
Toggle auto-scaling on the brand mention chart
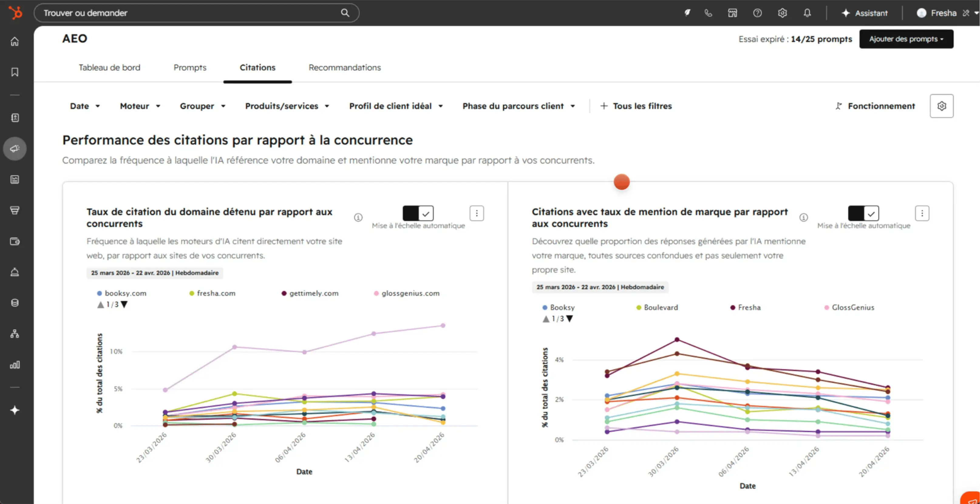(864, 213)
